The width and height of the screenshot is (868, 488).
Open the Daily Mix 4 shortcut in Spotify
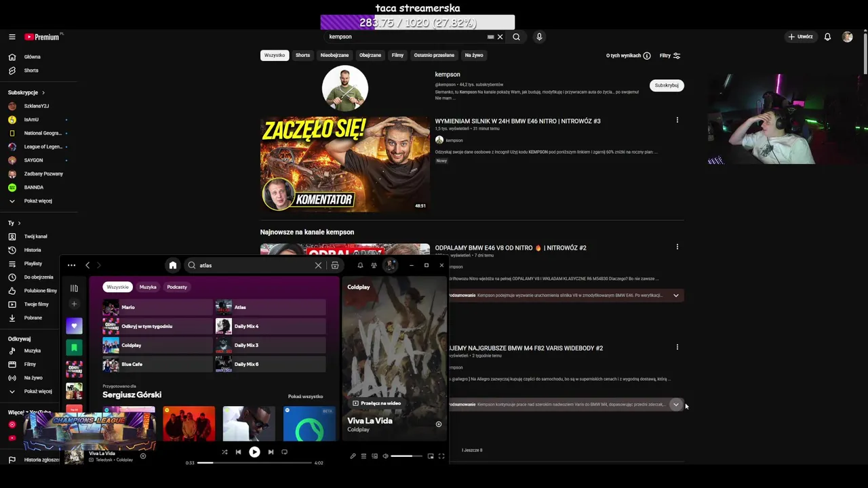coord(271,327)
